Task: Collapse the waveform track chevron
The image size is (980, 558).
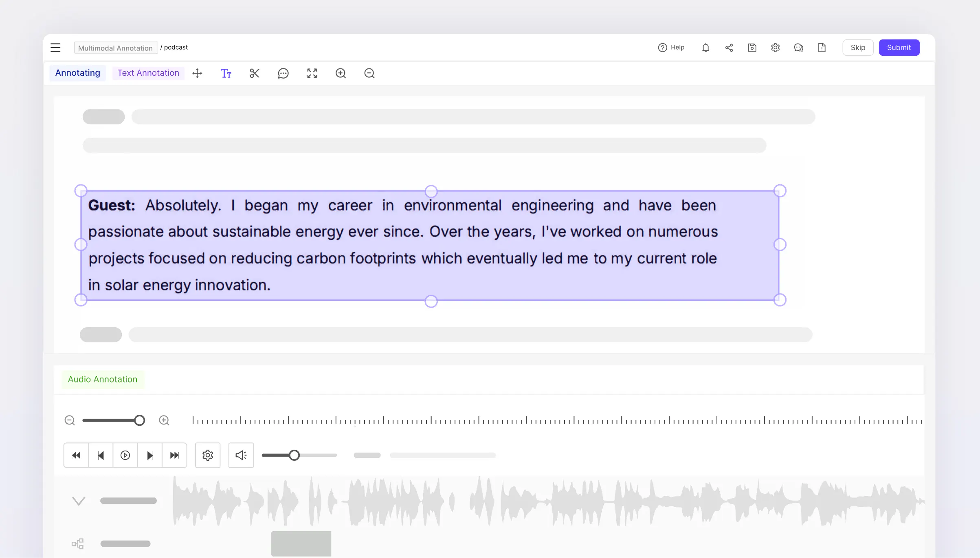Action: click(x=79, y=500)
